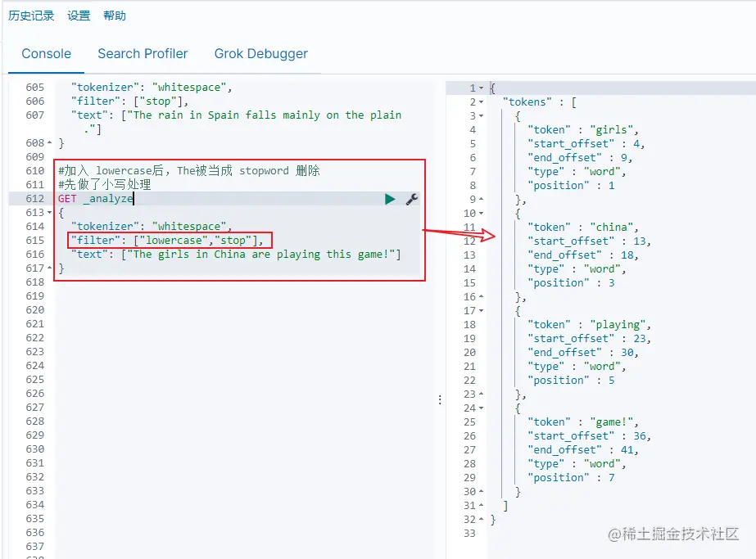Click the "end_offset" : 30 output line
The height and width of the screenshot is (559, 756).
coord(583,352)
